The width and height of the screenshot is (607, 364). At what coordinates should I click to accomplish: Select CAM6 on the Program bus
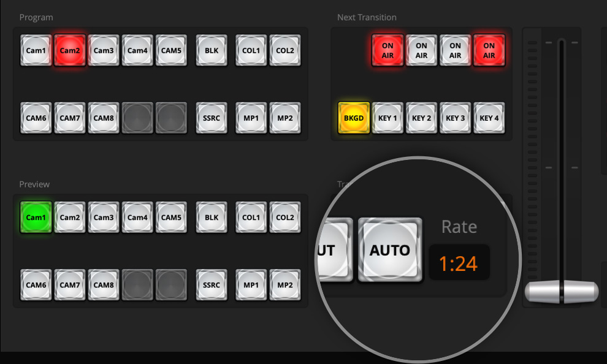tap(36, 118)
